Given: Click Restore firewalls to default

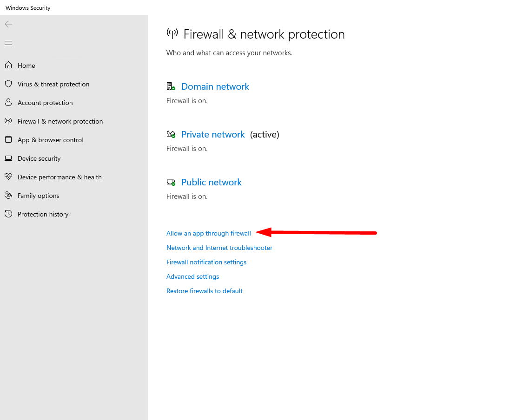Looking at the screenshot, I should click(205, 291).
